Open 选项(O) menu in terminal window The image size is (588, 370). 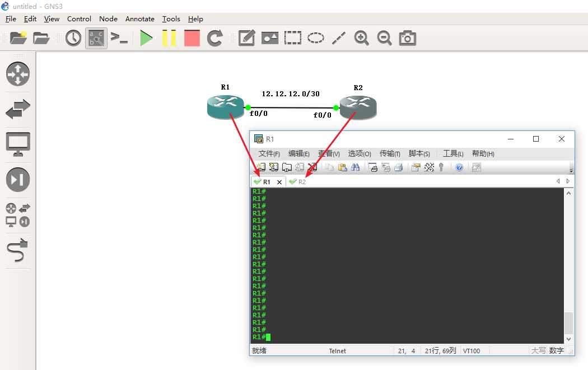click(360, 154)
